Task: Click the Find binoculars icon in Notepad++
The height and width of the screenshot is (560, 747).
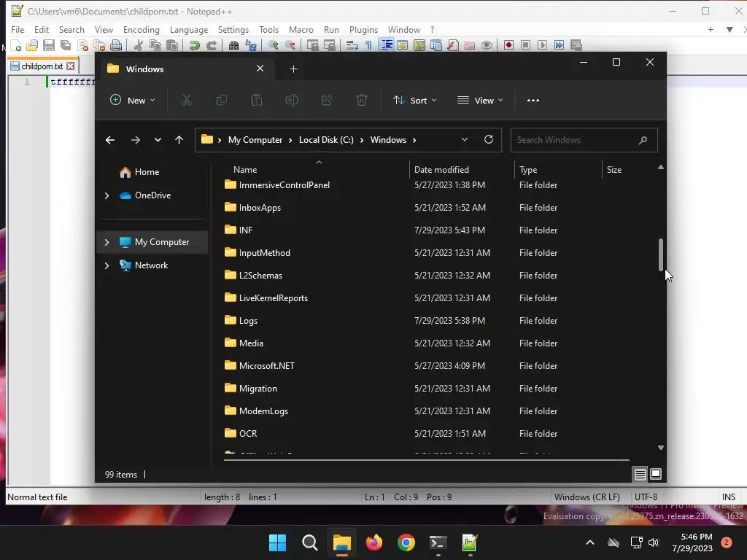Action: pyautogui.click(x=233, y=45)
